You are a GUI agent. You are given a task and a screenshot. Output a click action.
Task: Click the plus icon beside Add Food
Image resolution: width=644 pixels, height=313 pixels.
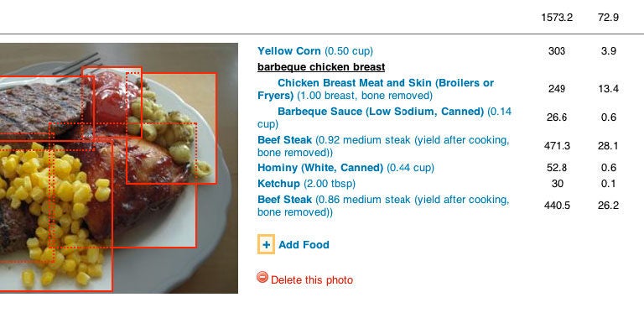coord(266,244)
